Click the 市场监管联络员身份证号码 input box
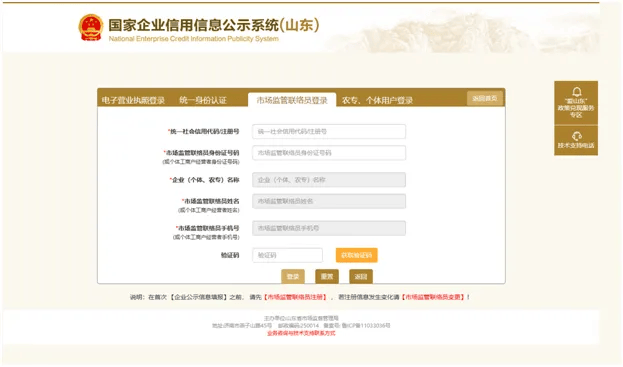Screen dimensions: 623x367 pyautogui.click(x=329, y=153)
